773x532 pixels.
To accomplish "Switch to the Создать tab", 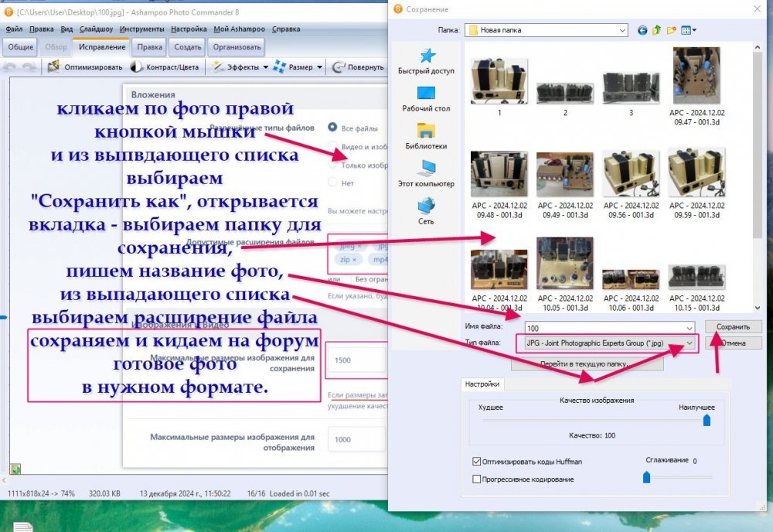I will pyautogui.click(x=188, y=46).
